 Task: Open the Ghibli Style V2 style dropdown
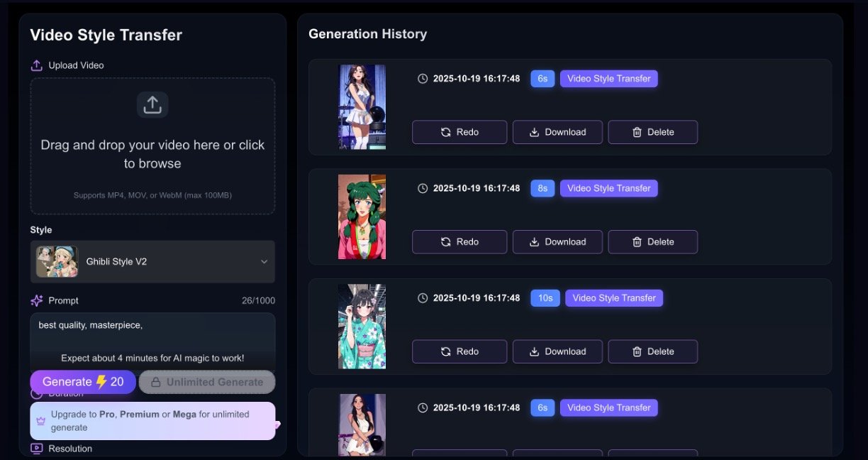point(152,261)
